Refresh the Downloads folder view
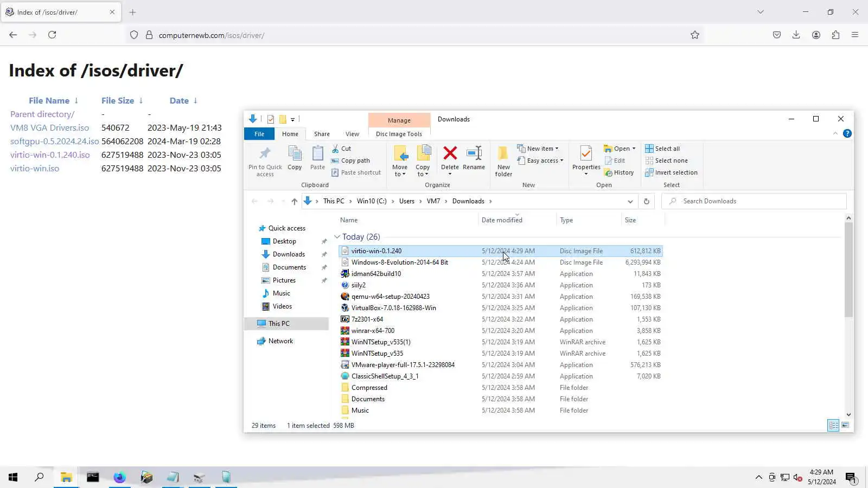 646,201
